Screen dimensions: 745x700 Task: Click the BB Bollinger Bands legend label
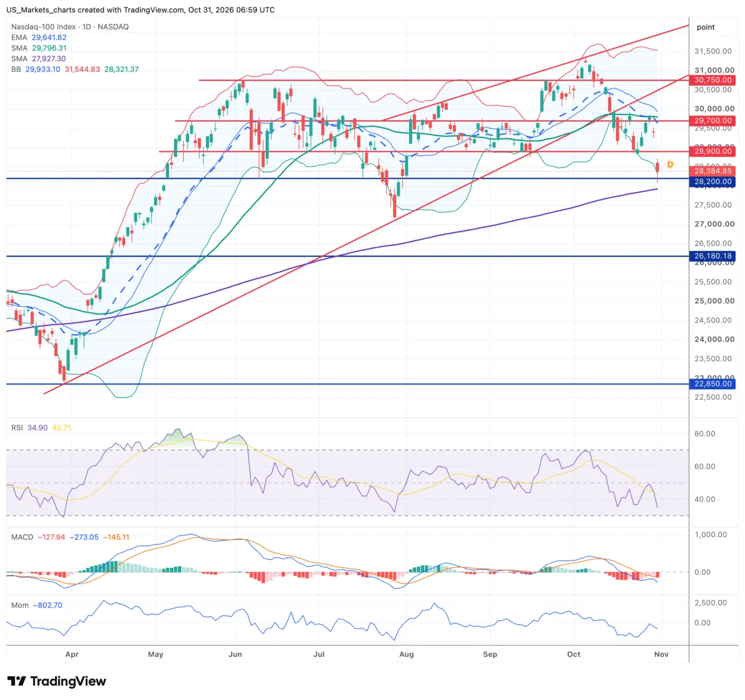pyautogui.click(x=16, y=69)
